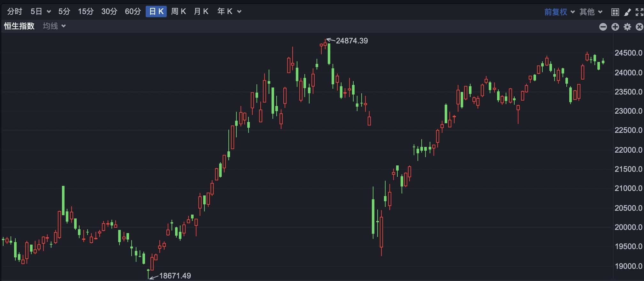This screenshot has width=644, height=281.
Task: Expand the 前复权 adjustment dropdown
Action: (572, 12)
